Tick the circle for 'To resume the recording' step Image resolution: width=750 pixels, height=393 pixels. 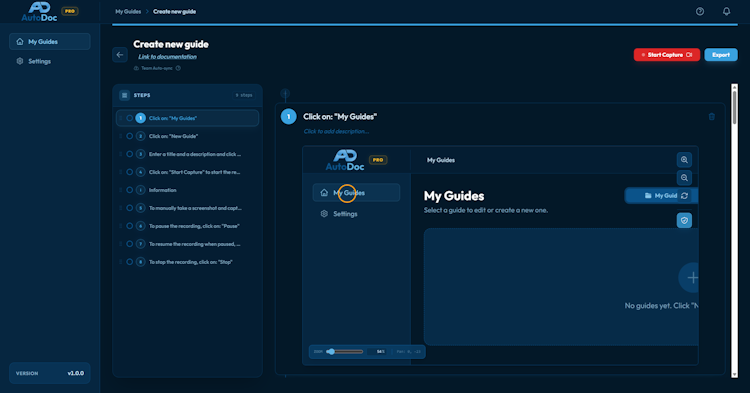point(130,244)
